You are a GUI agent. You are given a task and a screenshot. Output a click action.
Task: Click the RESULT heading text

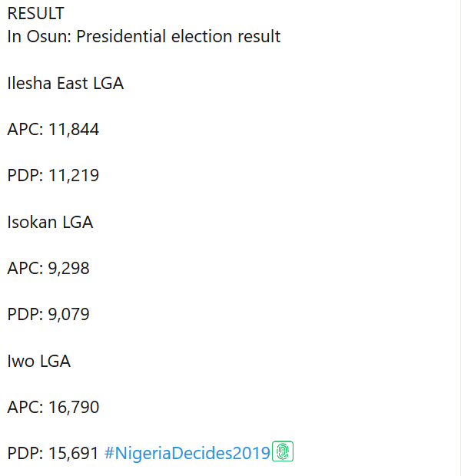coord(36,14)
